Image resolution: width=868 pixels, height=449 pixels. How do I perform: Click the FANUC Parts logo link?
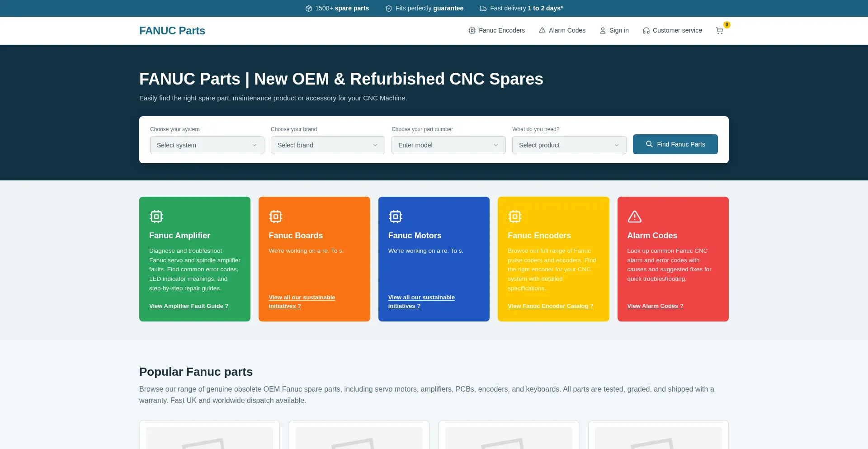click(x=172, y=31)
